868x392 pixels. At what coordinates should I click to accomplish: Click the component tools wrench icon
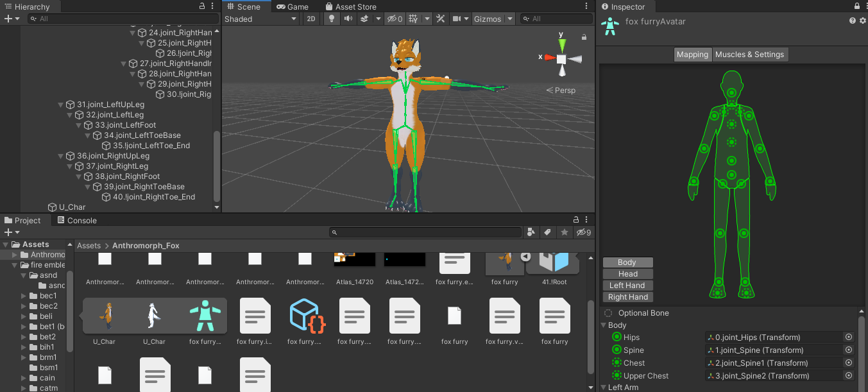point(440,19)
